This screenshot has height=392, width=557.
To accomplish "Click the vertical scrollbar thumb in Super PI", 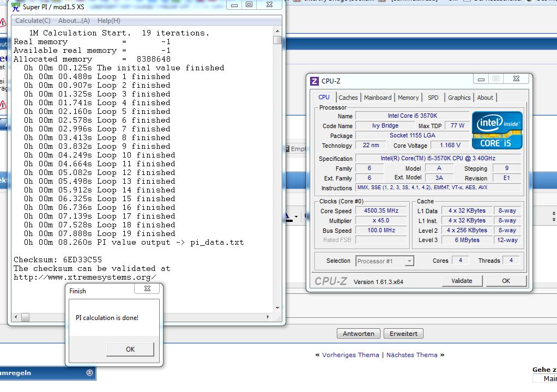I will 277,40.
